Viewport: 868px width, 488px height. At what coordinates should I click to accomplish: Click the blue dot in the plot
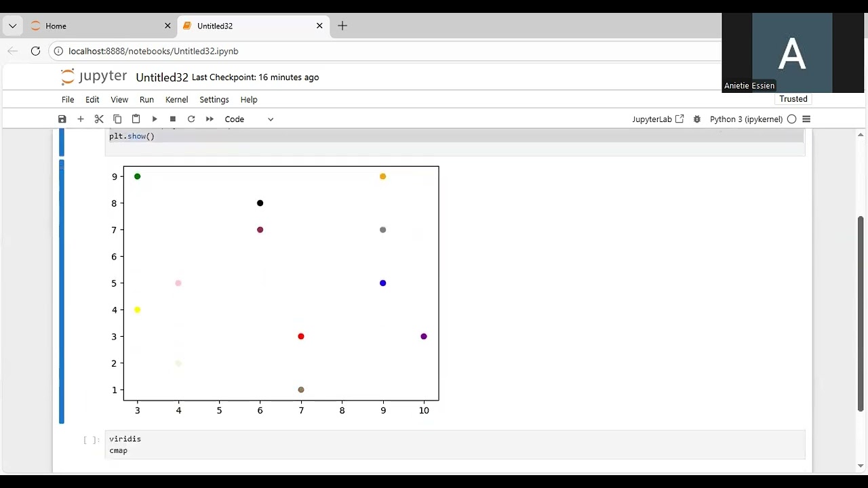point(383,283)
